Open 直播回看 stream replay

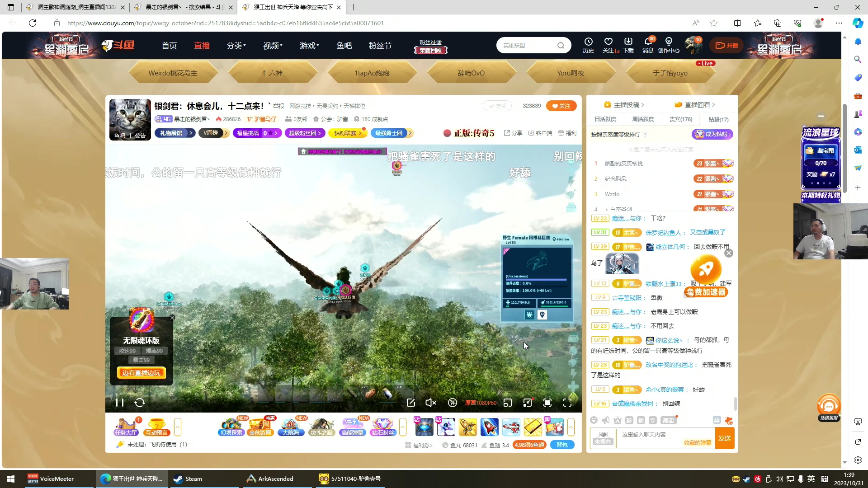(x=695, y=104)
